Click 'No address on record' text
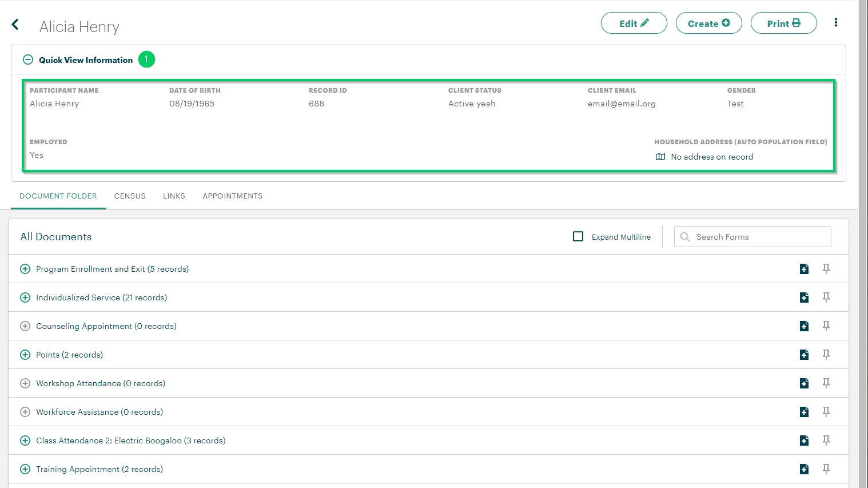 (712, 157)
